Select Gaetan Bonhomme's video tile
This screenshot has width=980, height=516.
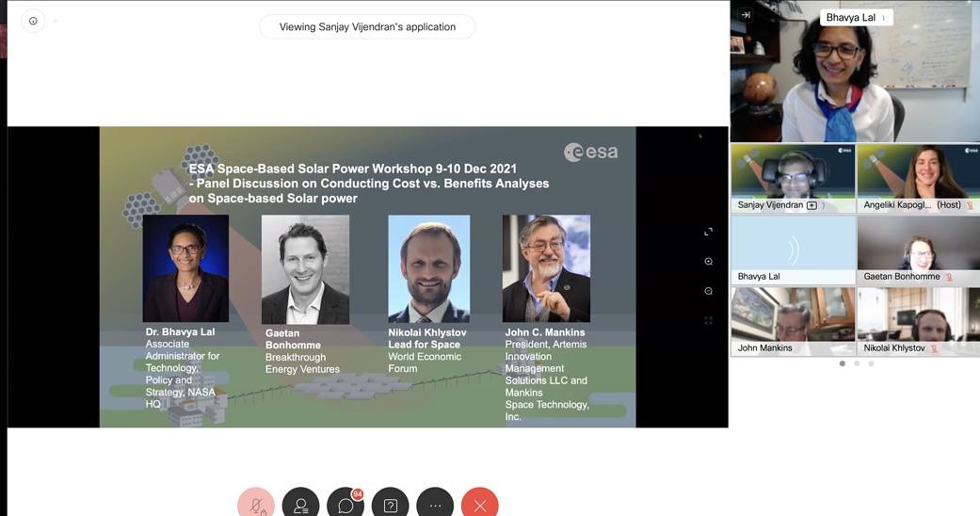click(x=918, y=250)
